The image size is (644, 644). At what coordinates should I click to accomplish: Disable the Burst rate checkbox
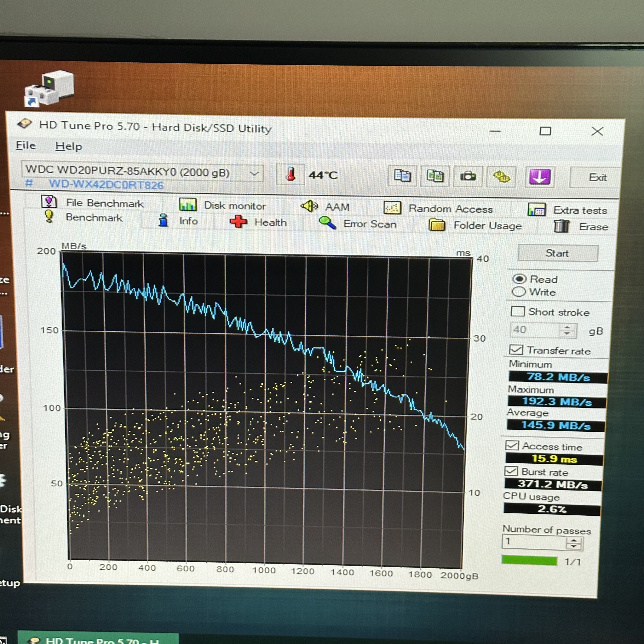tap(511, 471)
